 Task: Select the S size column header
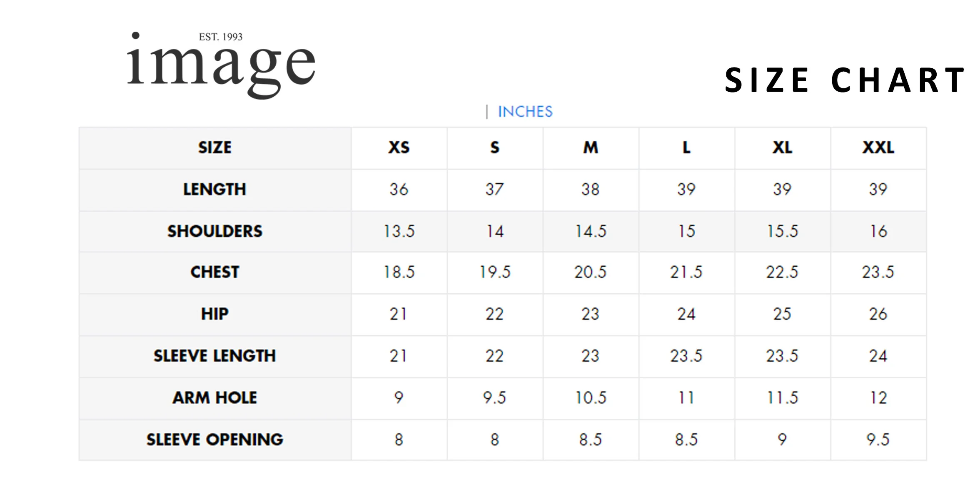click(x=494, y=147)
